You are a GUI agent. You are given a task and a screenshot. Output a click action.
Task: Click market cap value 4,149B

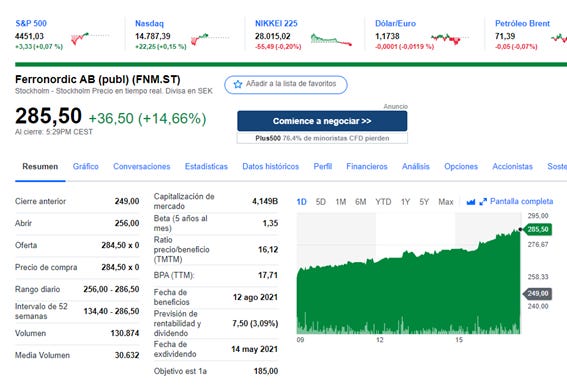[x=265, y=201]
